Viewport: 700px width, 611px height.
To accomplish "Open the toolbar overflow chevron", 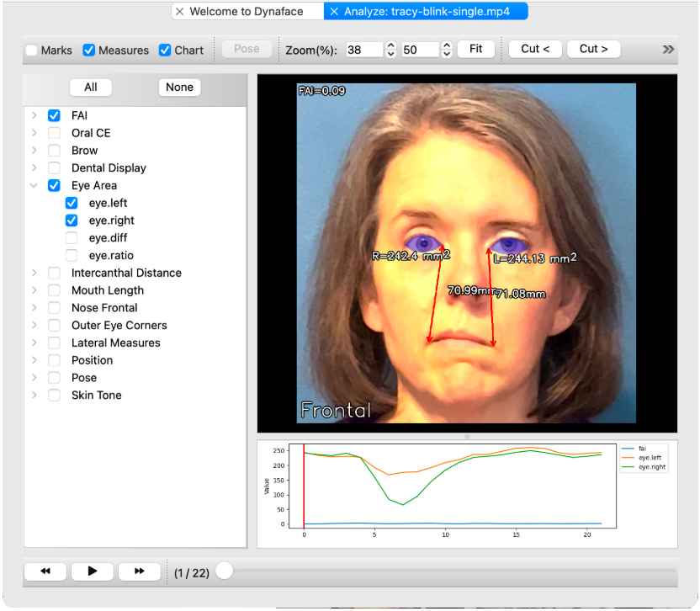I will 668,50.
